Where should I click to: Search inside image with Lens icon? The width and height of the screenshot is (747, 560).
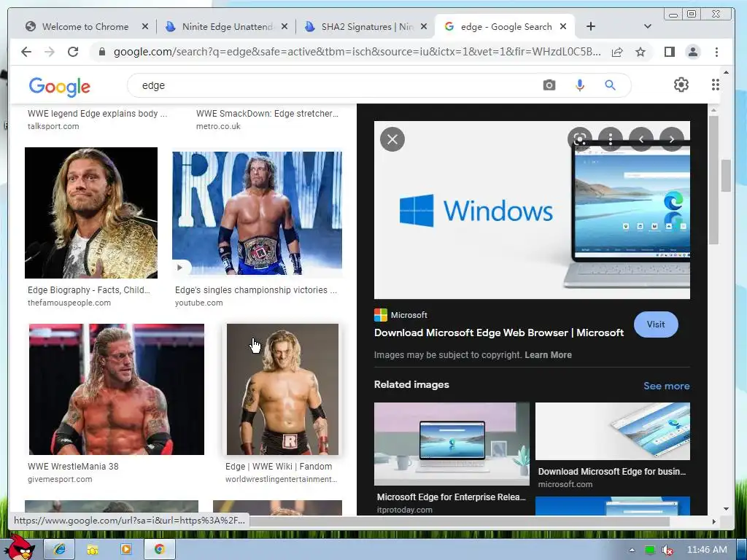pyautogui.click(x=580, y=139)
